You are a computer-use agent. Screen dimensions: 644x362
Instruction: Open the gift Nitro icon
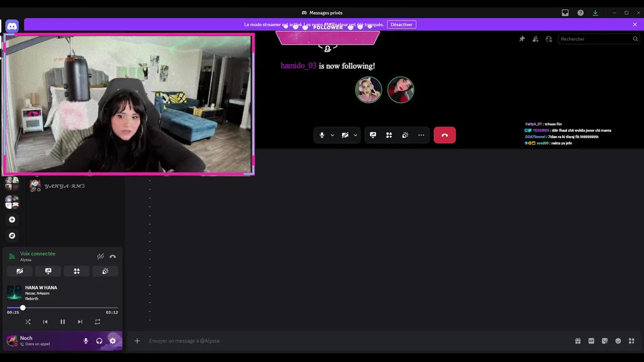578,341
